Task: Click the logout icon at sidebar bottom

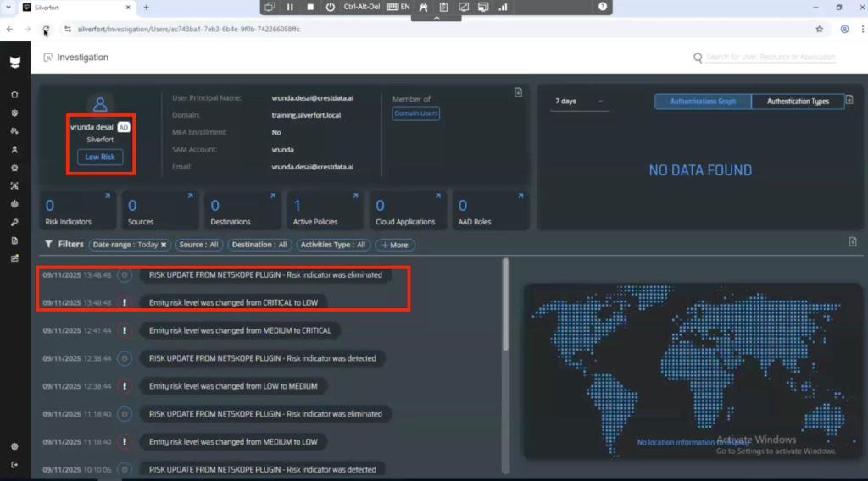Action: pyautogui.click(x=15, y=464)
